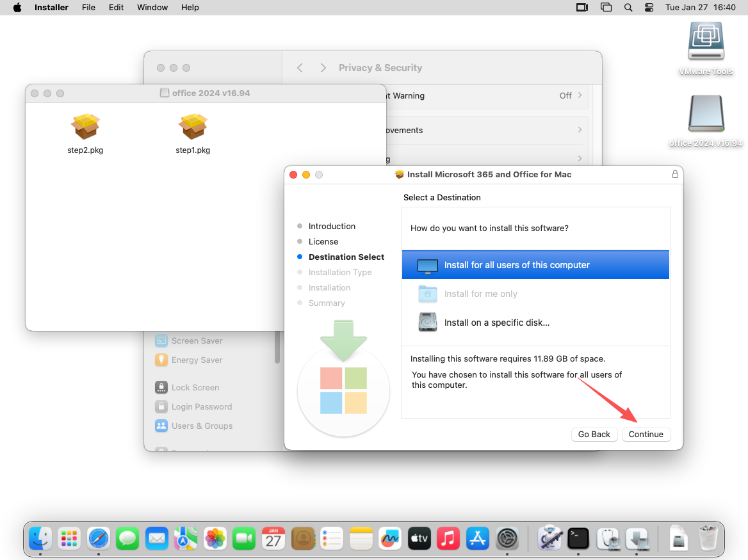Launch Safari from the Dock
The width and height of the screenshot is (748, 560).
99,538
